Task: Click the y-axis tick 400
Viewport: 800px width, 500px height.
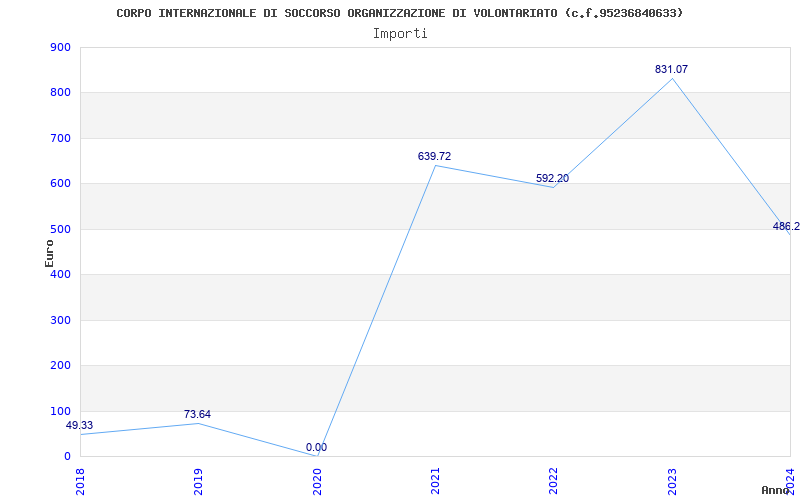Action: pos(60,275)
